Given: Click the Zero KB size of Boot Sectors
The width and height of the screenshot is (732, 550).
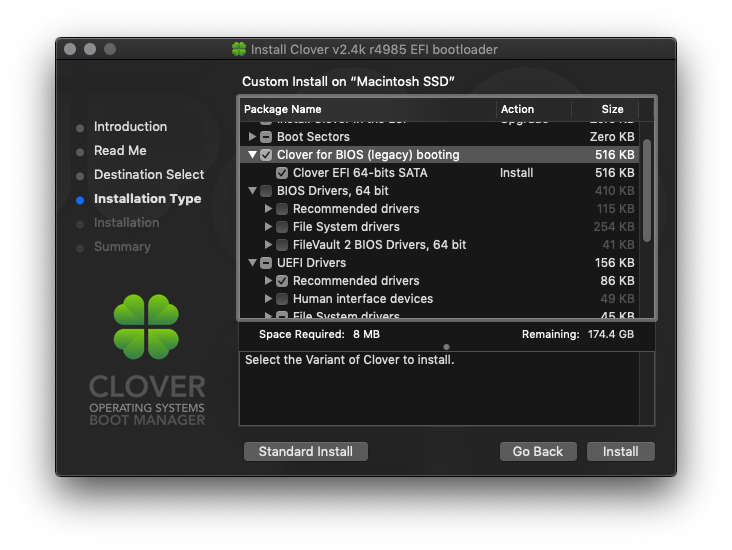Looking at the screenshot, I should click(x=612, y=137).
